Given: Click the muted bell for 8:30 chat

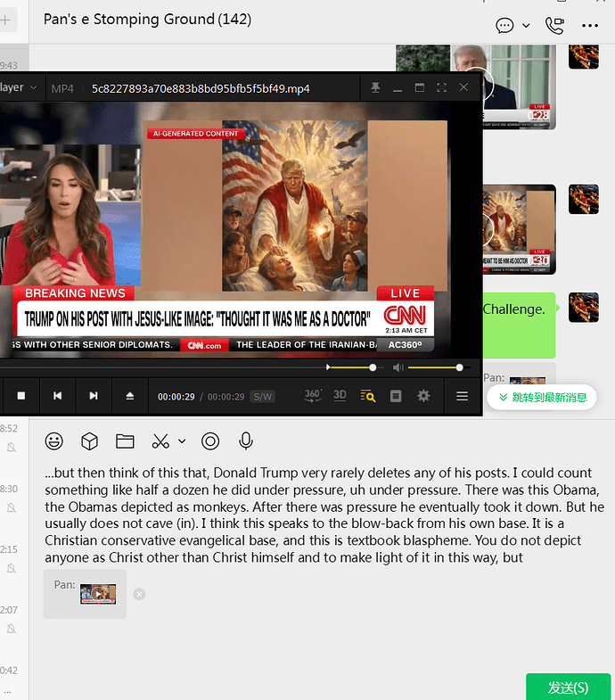Looking at the screenshot, I should click(x=12, y=507).
